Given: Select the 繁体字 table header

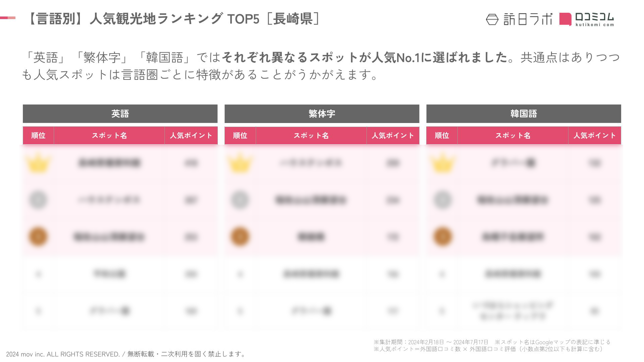Looking at the screenshot, I should (x=322, y=114).
